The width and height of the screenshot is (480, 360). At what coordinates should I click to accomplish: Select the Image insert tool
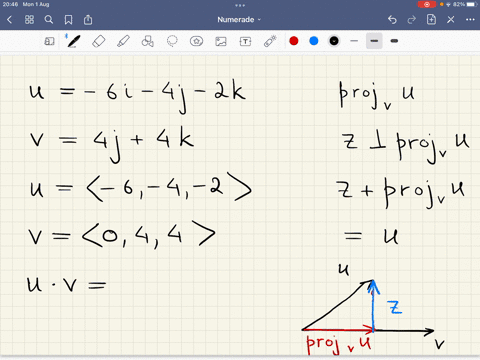[x=221, y=41]
